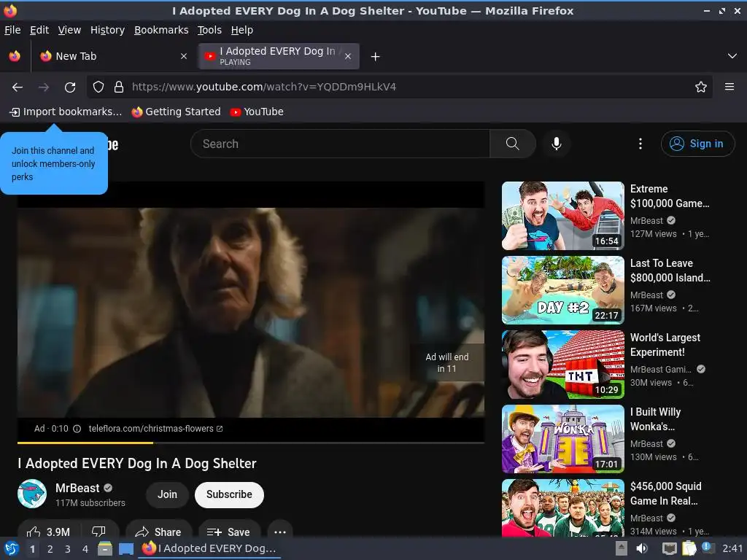Open the MrBeast channel avatar

coord(32,494)
